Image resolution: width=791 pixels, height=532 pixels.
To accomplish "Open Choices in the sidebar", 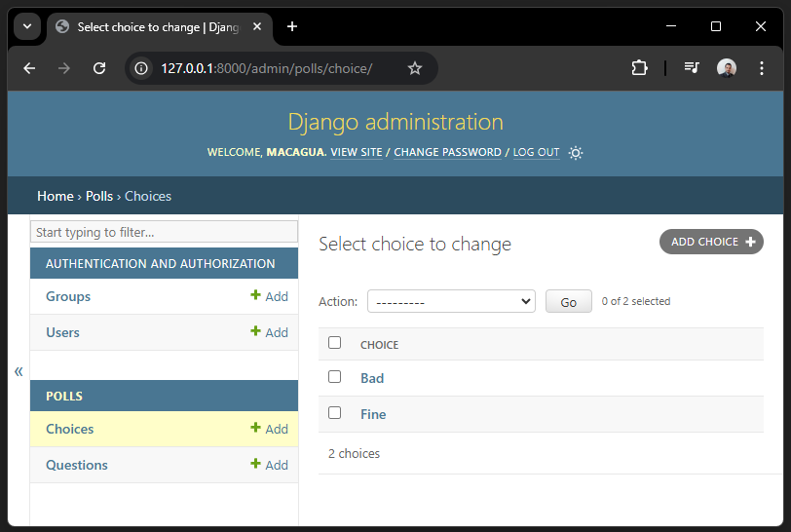I will [x=69, y=429].
